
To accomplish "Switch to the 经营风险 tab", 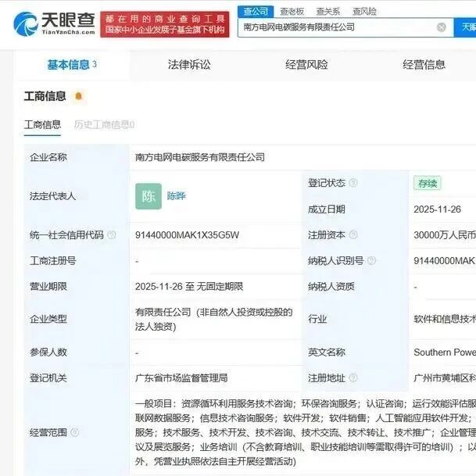I will pyautogui.click(x=306, y=65).
